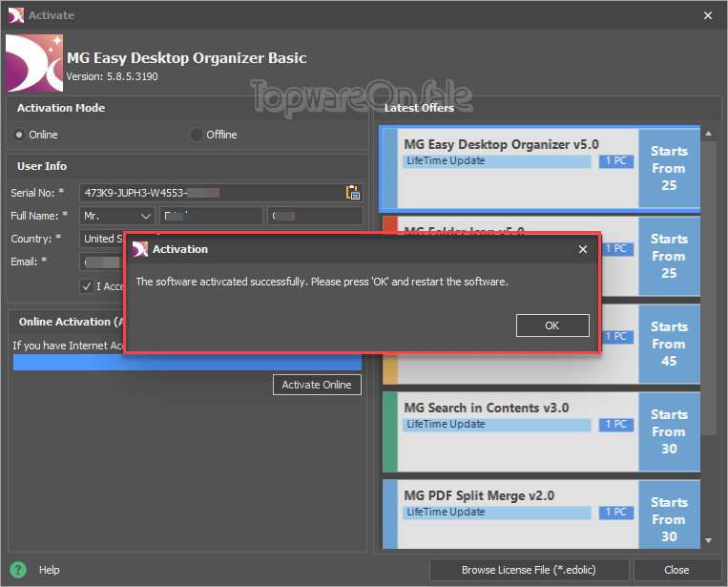Click the User Info section header
The width and height of the screenshot is (728, 587).
pyautogui.click(x=42, y=166)
